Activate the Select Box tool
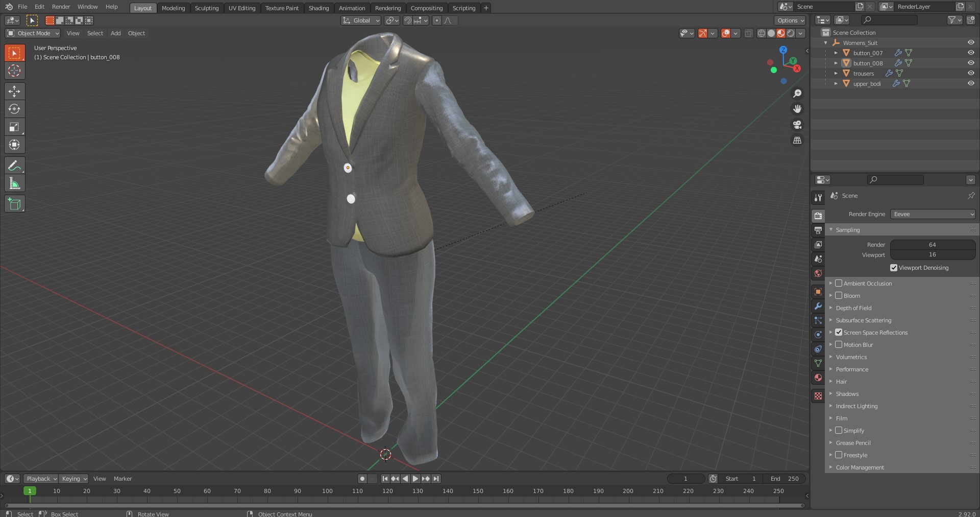Image resolution: width=980 pixels, height=517 pixels. [x=14, y=53]
